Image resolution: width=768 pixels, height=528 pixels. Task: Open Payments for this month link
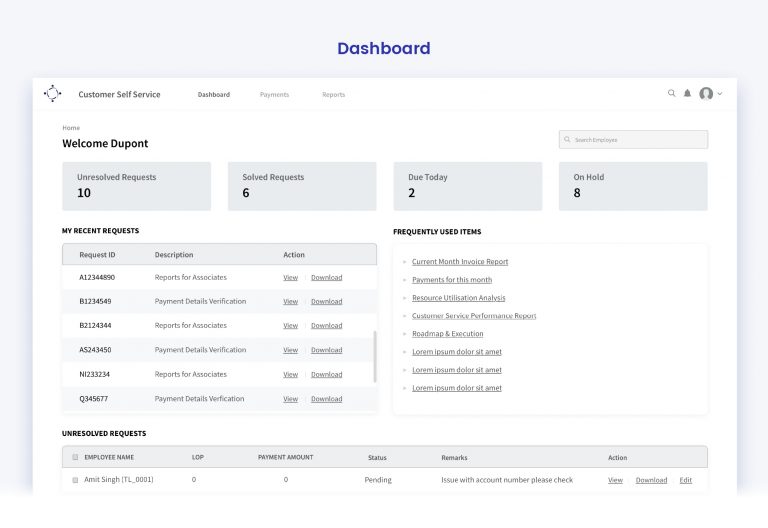[452, 280]
